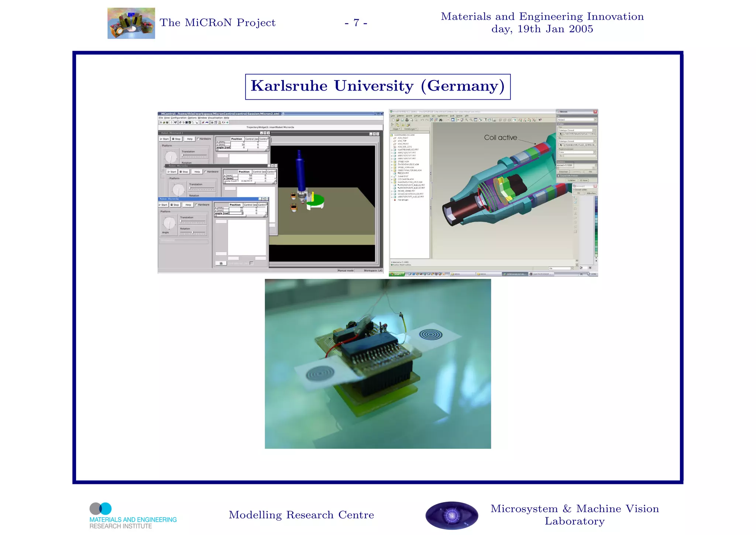Click Start in the Robot Micron3a window
This screenshot has height=535, width=756.
point(164,205)
